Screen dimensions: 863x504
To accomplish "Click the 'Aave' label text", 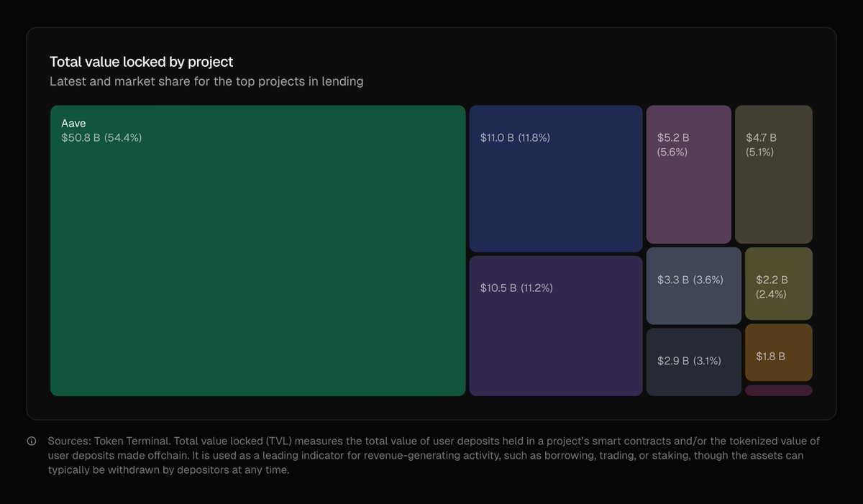I will coord(73,124).
